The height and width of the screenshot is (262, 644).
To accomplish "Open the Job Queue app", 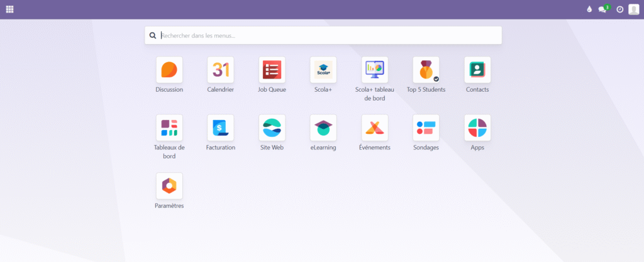I will (x=272, y=70).
